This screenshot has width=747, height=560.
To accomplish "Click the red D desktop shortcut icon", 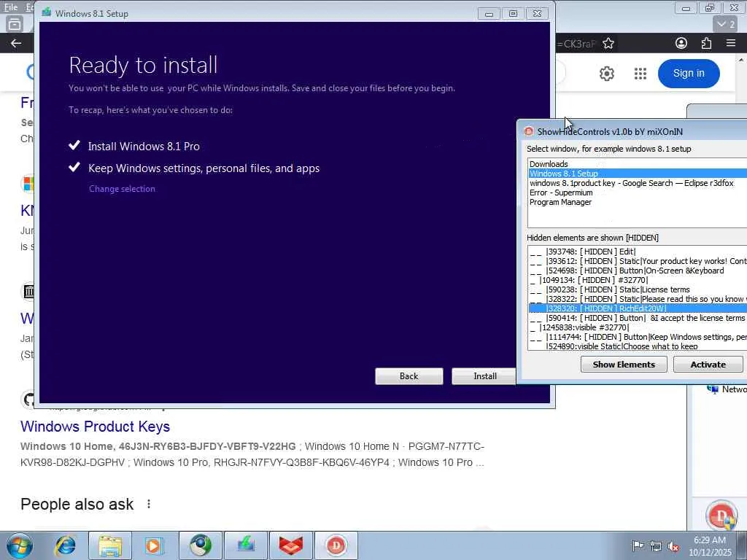I will point(721,515).
